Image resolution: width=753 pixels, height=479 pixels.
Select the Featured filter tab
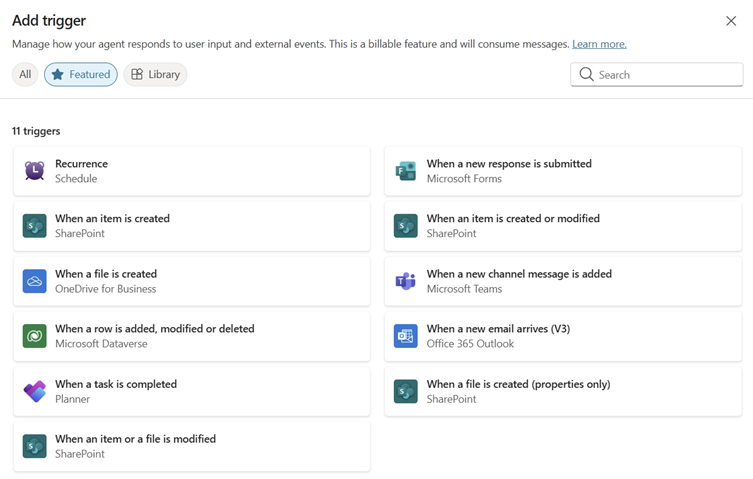[x=81, y=74]
